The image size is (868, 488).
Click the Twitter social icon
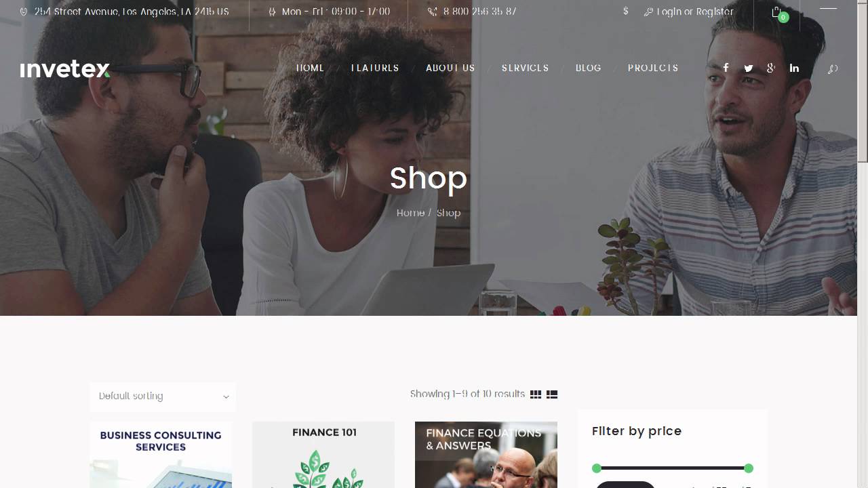tap(749, 68)
